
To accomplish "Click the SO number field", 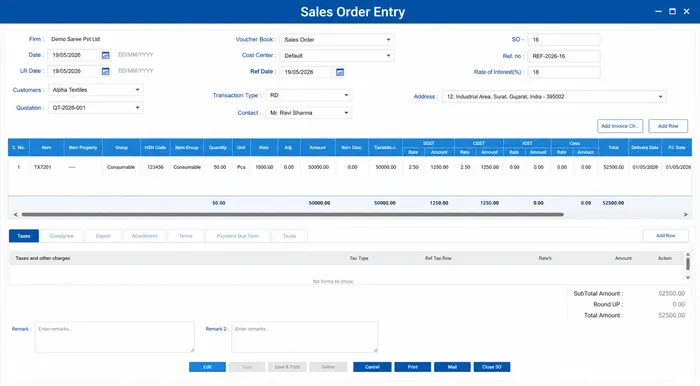I will 563,40.
